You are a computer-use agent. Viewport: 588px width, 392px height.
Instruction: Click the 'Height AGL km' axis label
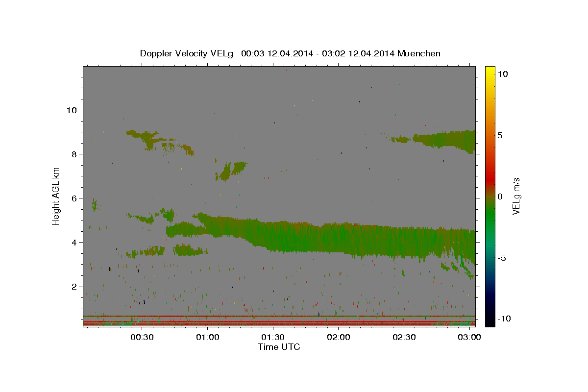click(x=56, y=196)
